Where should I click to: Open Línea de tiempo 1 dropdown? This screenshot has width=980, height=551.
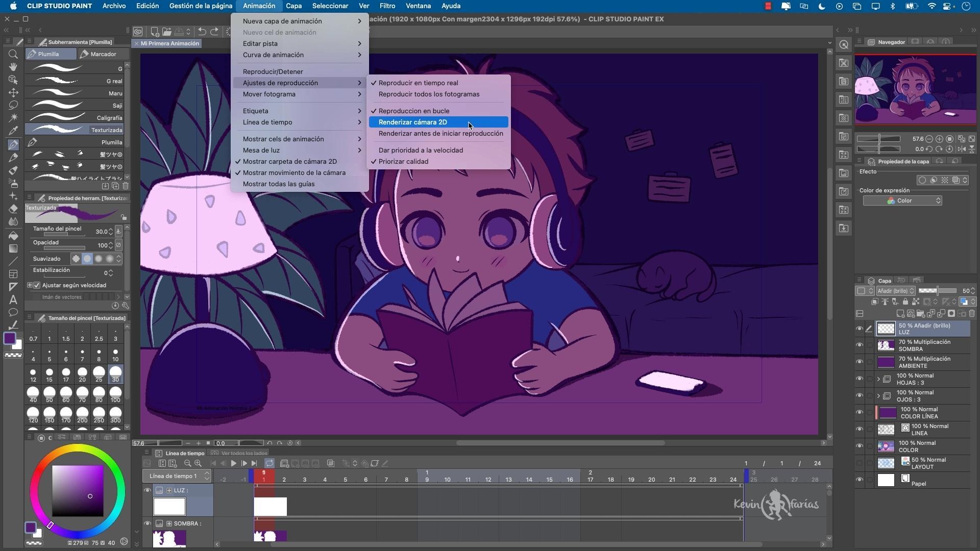[x=177, y=476]
